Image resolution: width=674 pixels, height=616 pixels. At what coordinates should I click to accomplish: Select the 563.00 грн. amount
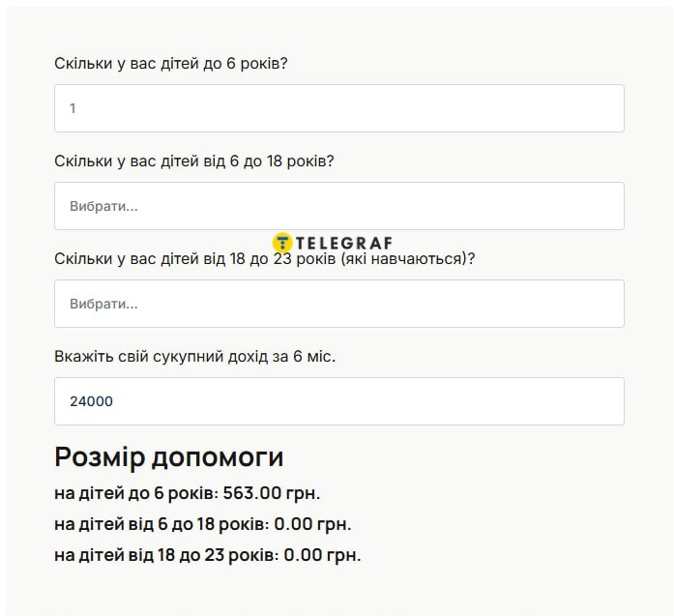pos(272,493)
